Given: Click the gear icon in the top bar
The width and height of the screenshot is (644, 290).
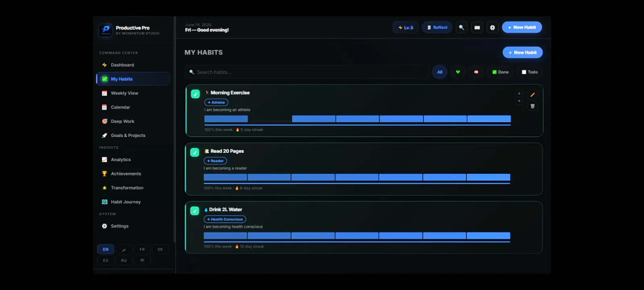Looking at the screenshot, I should [x=492, y=27].
